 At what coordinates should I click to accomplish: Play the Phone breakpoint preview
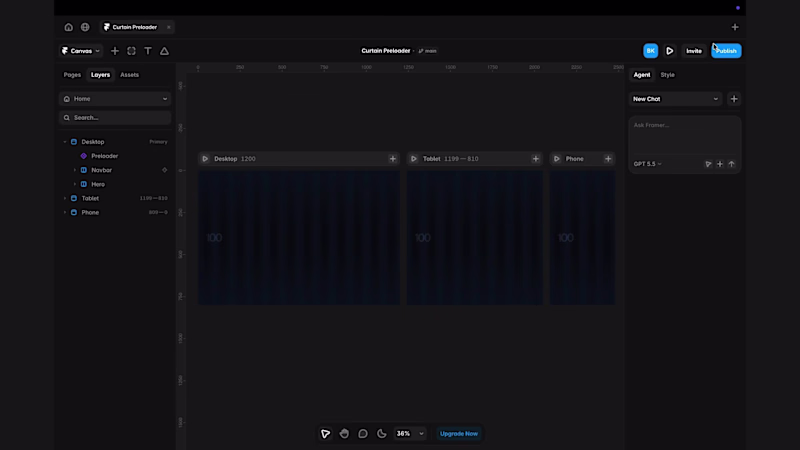(557, 159)
